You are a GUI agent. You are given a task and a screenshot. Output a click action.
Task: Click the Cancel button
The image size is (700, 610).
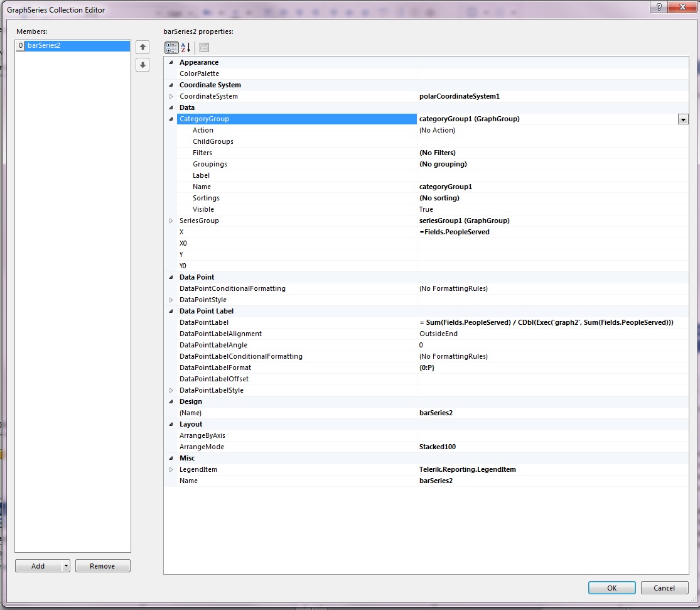[x=664, y=587]
